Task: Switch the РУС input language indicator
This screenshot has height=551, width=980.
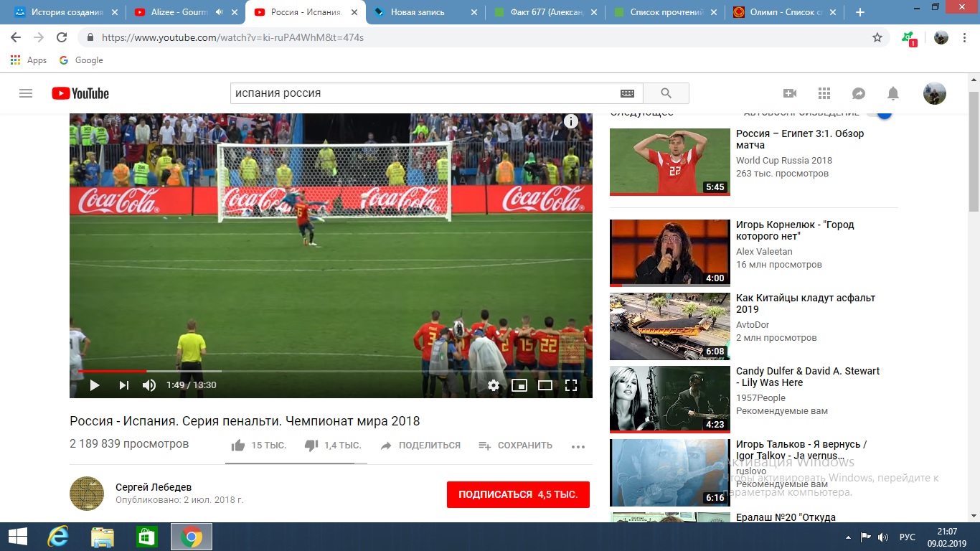Action: [x=908, y=537]
